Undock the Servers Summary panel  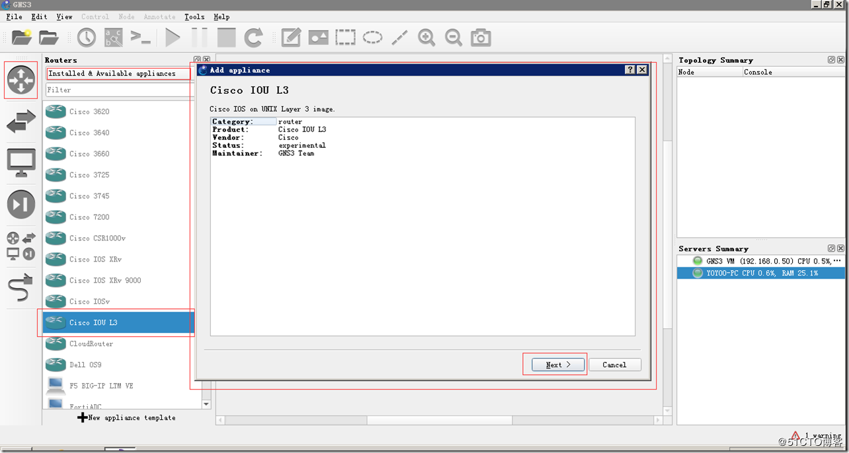pyautogui.click(x=831, y=248)
